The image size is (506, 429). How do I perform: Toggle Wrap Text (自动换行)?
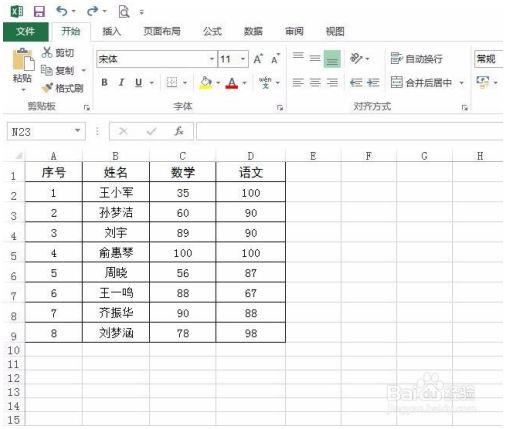pos(417,59)
